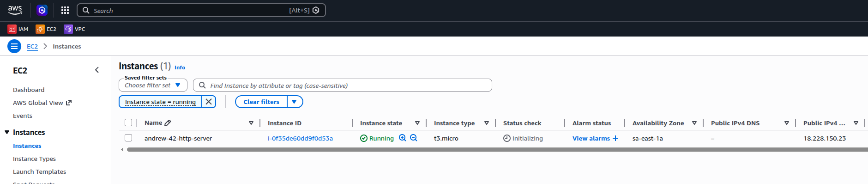Screen dimensions: 868x184
Task: Open the services grid menu
Action: coord(65,10)
